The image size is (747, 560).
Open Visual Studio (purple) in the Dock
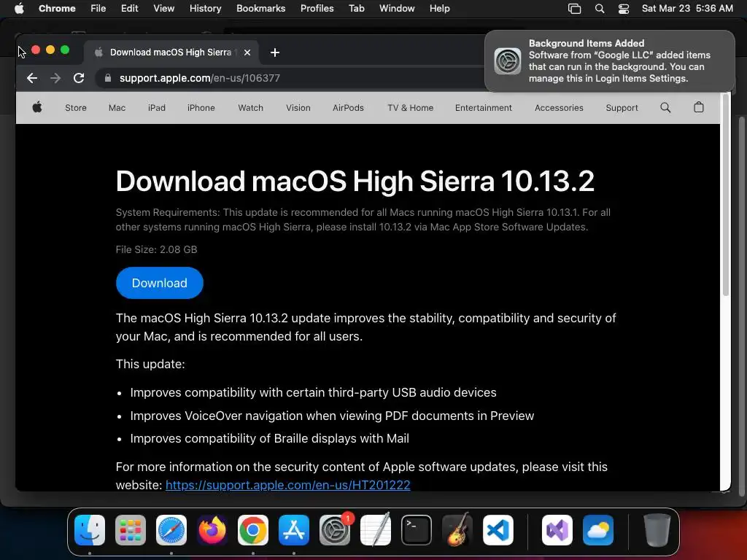[x=557, y=530]
